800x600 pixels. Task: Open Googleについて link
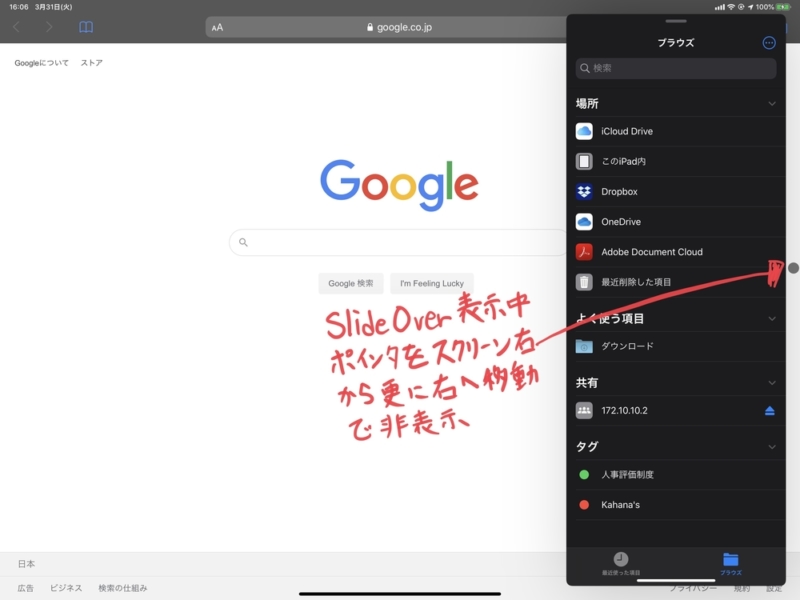(x=41, y=63)
